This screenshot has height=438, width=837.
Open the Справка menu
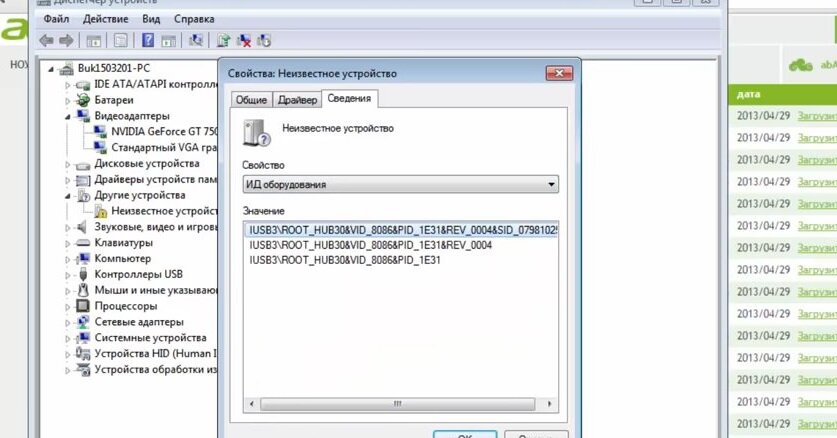194,19
